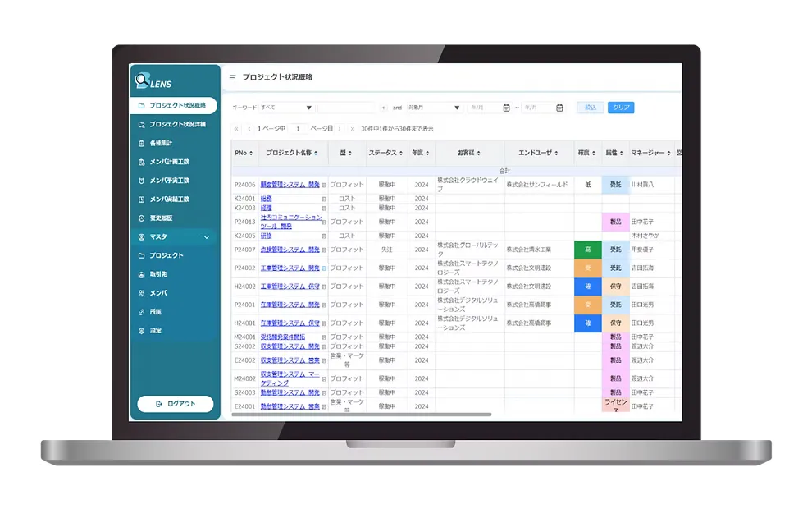
Task: Toggle the sidebar with the hamburger icon
Action: tap(232, 77)
